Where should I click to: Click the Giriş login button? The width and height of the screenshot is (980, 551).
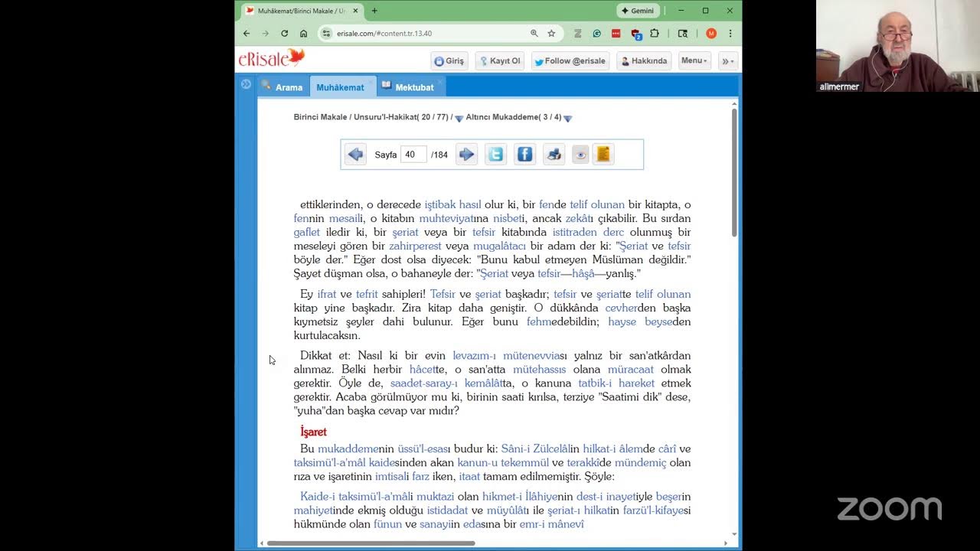click(449, 61)
